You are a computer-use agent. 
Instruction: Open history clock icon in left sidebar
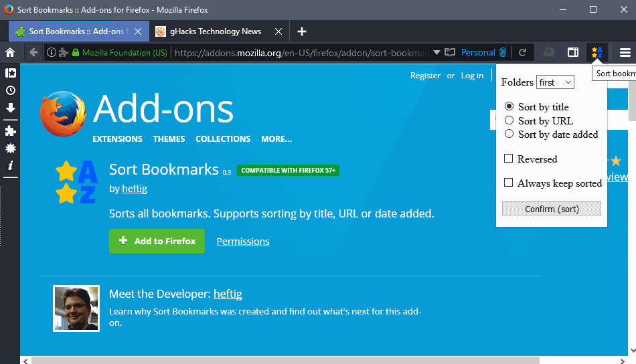tap(11, 90)
